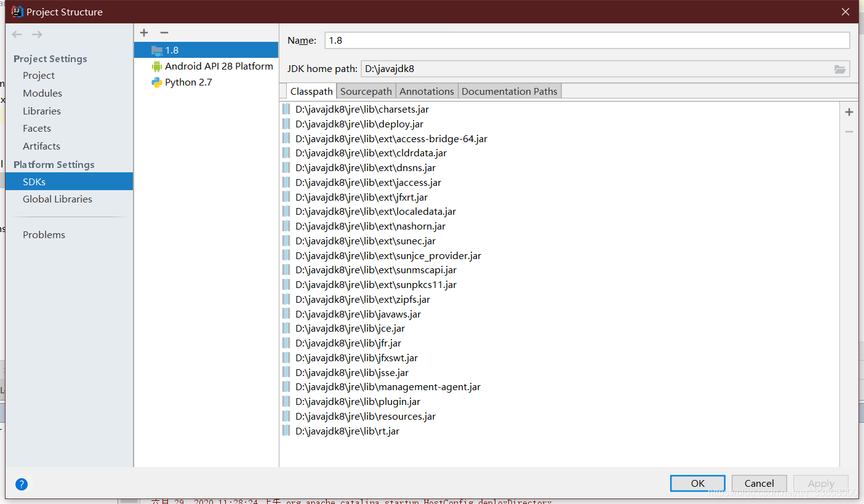Click the forward navigation arrow
This screenshot has width=864, height=504.
[37, 34]
